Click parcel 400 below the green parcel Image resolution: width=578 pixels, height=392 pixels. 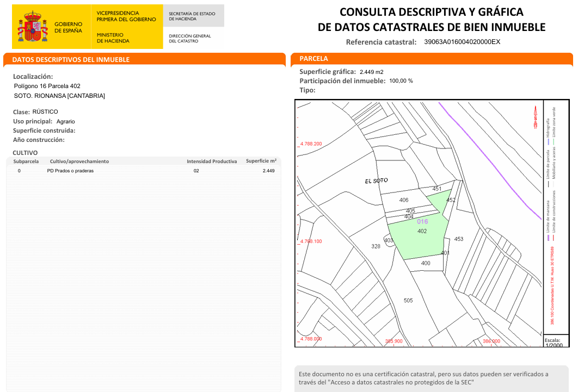coord(426,263)
